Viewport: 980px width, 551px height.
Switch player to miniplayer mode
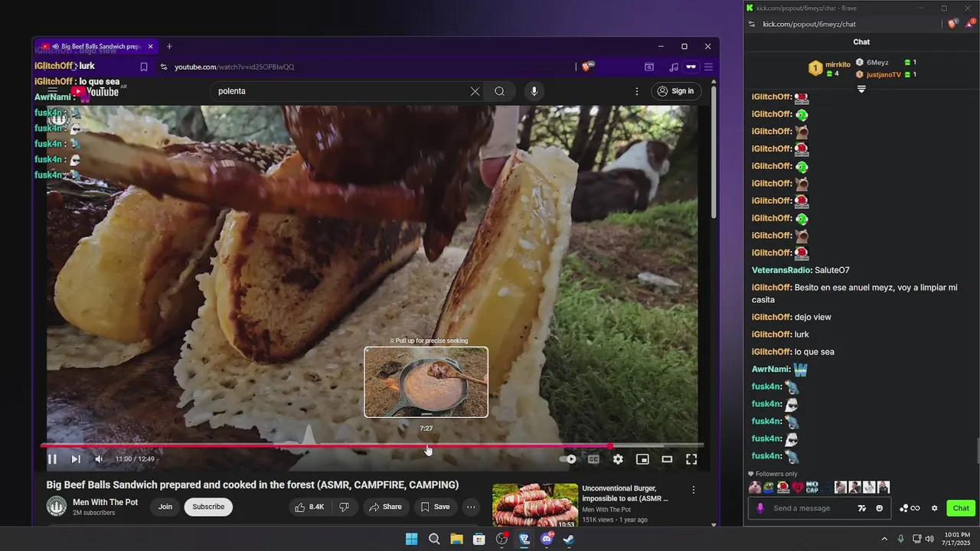tap(642, 459)
